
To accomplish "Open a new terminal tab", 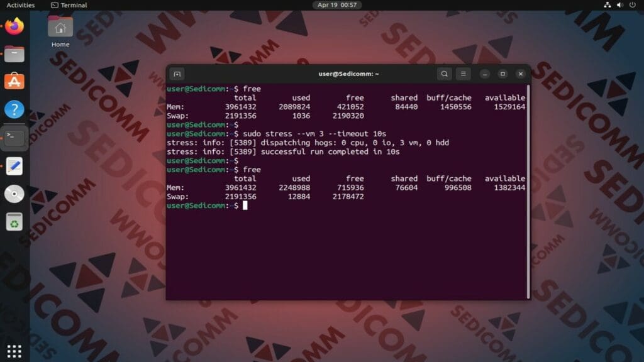I will click(x=177, y=74).
